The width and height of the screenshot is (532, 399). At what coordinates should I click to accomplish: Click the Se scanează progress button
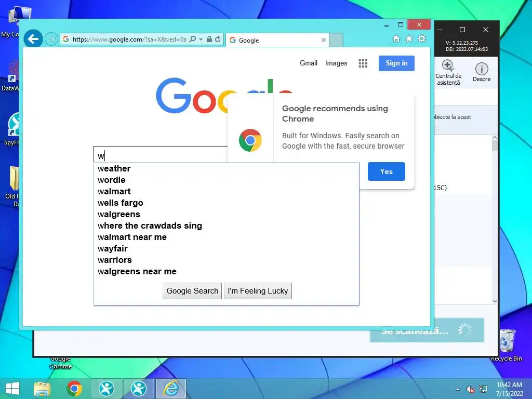[x=427, y=330]
